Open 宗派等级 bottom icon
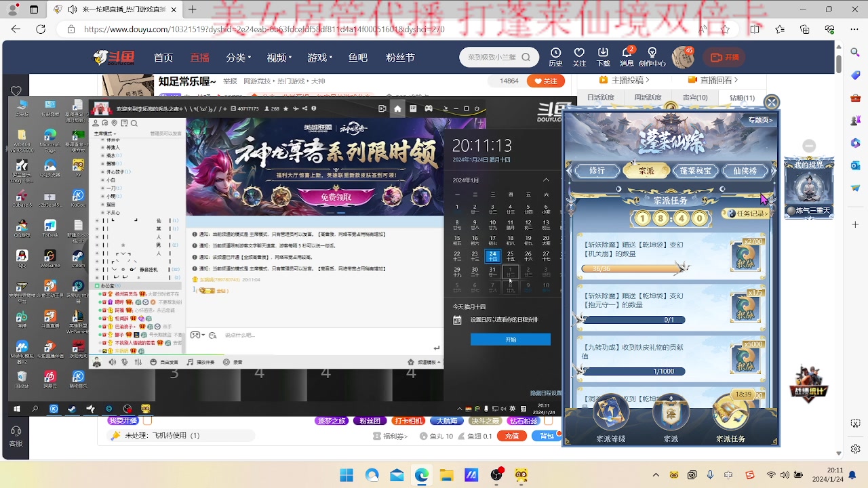The image size is (868, 488). [x=611, y=419]
